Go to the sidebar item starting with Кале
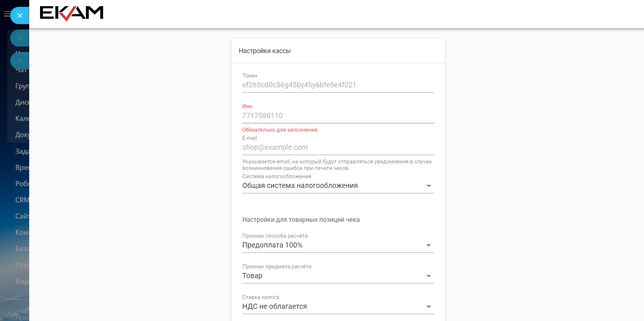 point(22,119)
